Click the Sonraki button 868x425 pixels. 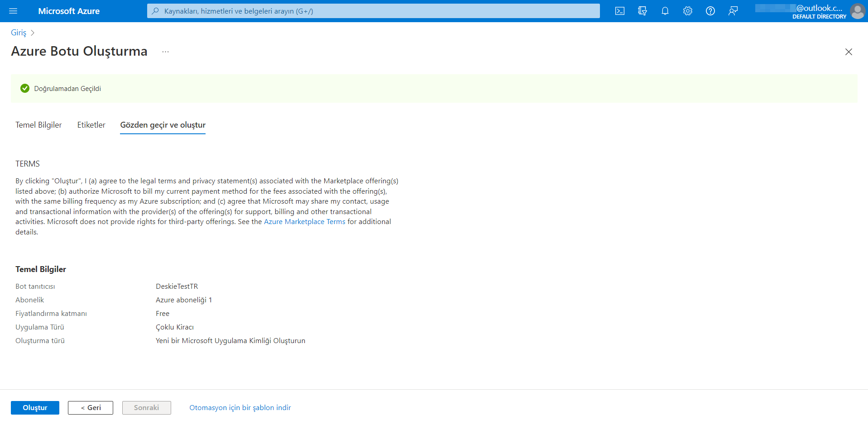(146, 408)
